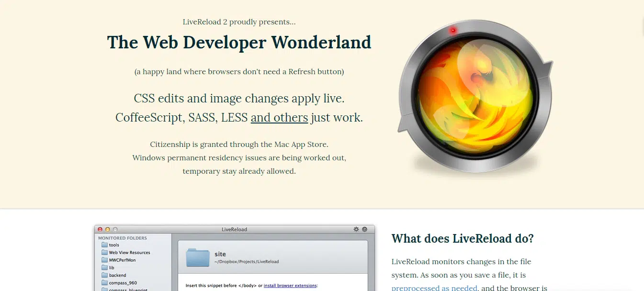Click the yellow minimize button in screenshot

pyautogui.click(x=108, y=230)
